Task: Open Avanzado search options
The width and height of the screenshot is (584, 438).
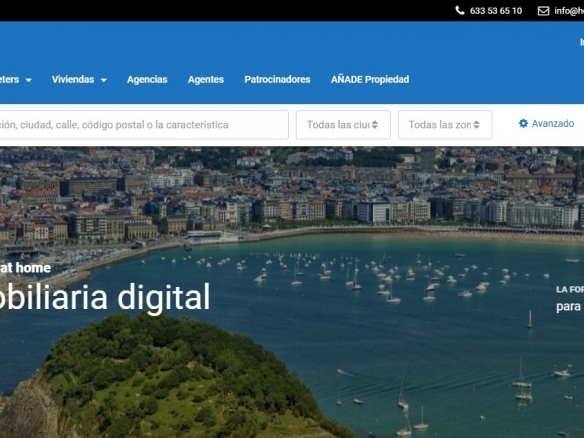Action: (x=546, y=123)
